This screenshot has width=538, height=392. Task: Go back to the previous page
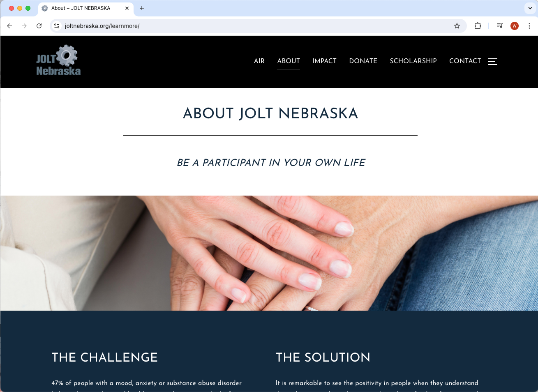tap(9, 26)
